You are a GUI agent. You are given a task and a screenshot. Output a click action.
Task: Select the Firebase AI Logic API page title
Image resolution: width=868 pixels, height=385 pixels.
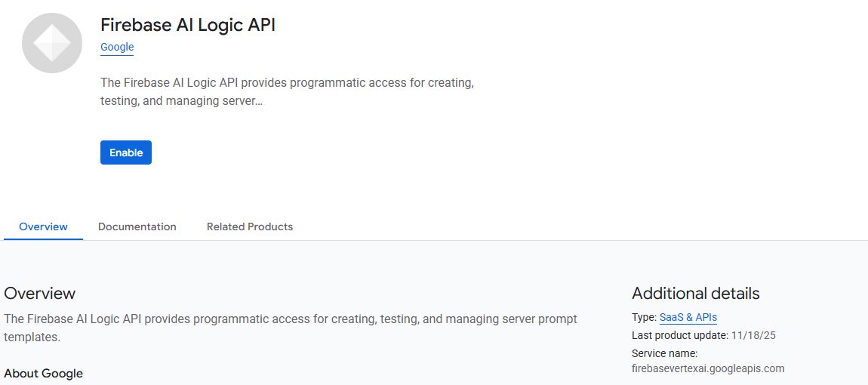click(188, 25)
